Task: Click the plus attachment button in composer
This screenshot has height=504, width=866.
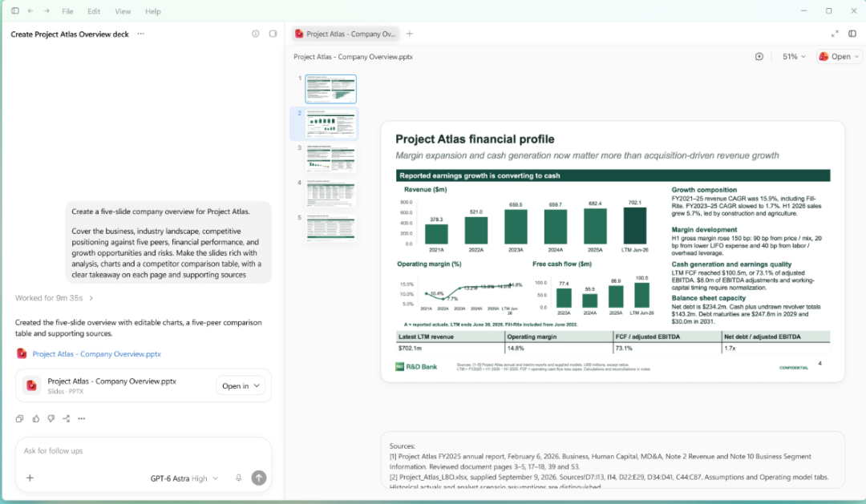Action: click(30, 478)
